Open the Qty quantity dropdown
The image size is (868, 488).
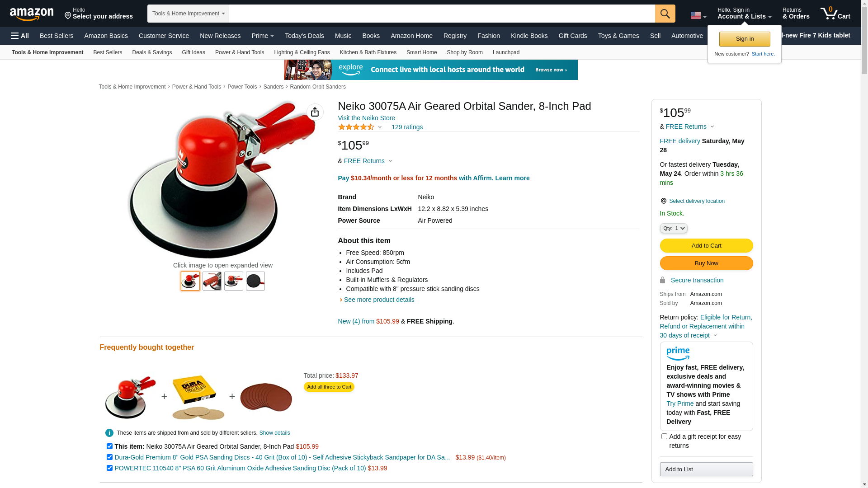(x=674, y=228)
